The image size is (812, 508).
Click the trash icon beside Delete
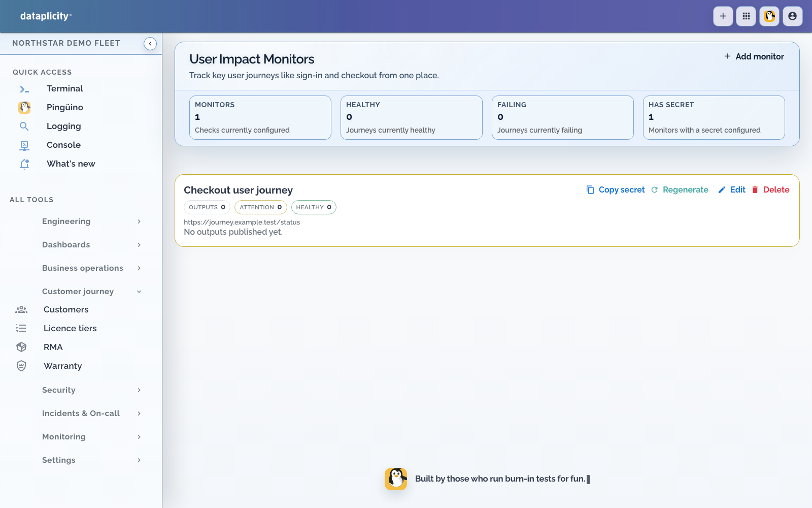[755, 189]
